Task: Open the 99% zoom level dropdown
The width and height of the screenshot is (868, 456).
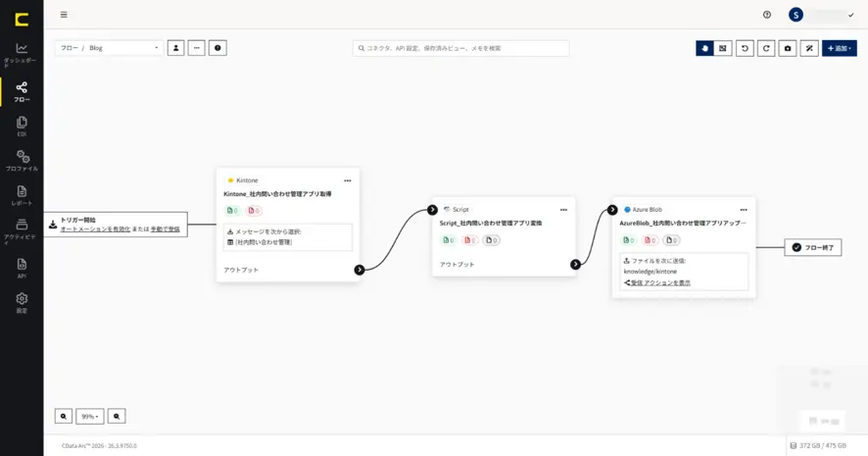Action: point(90,416)
